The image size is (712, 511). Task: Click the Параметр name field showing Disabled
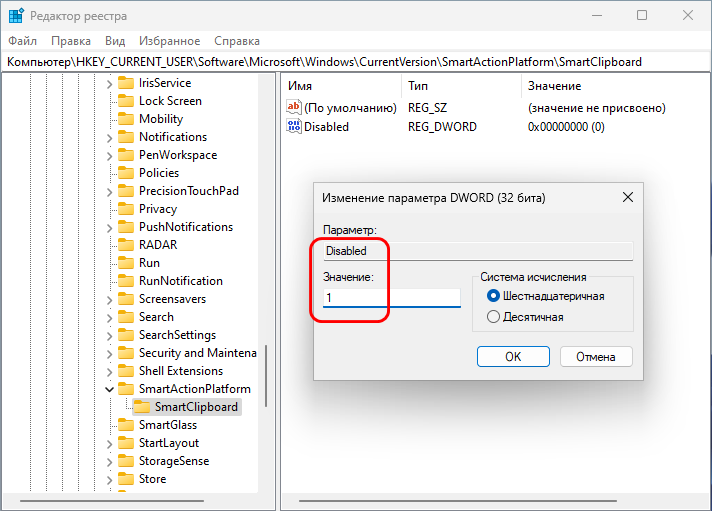tap(478, 251)
